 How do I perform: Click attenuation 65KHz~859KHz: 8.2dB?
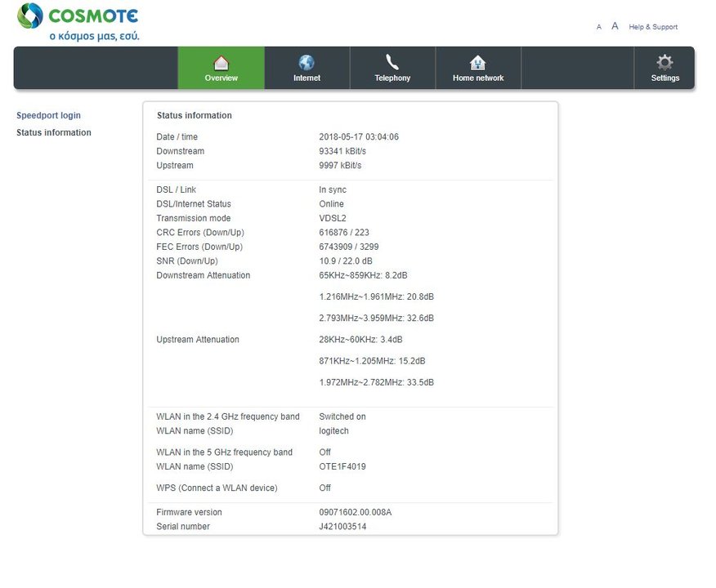click(x=363, y=275)
